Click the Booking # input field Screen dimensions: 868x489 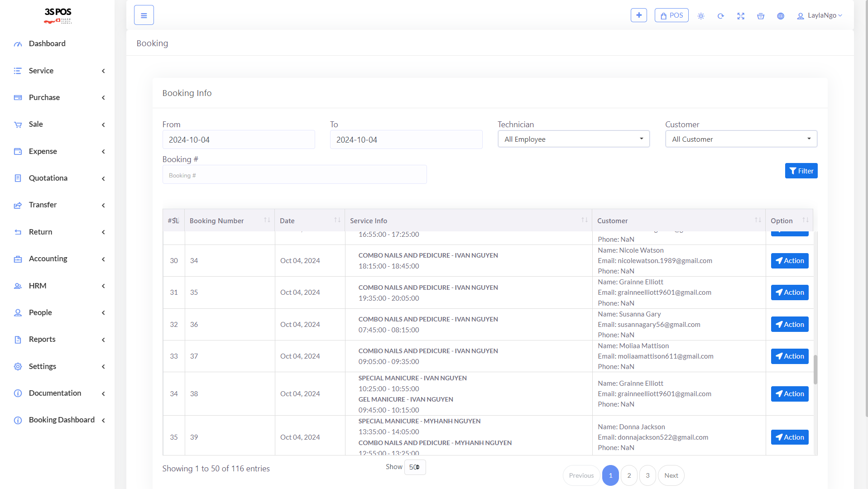(x=294, y=175)
